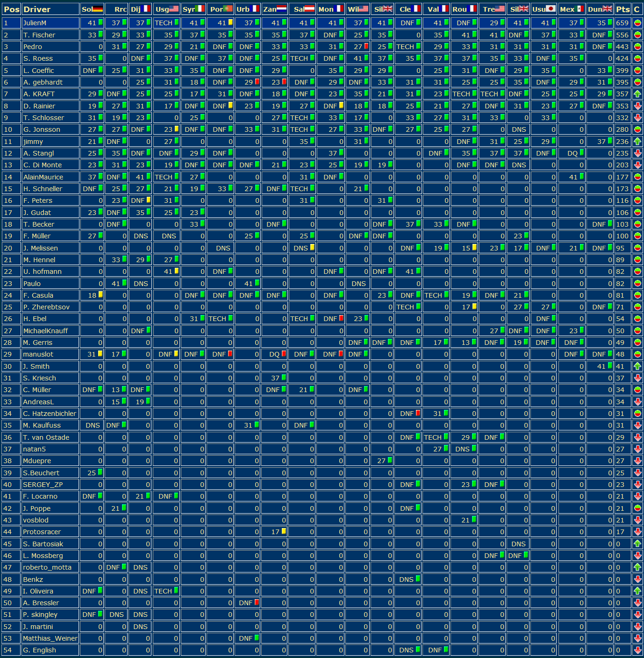The image size is (644, 658).
Task: Click the red down arrow in D. Rainier's row
Action: 637,106
